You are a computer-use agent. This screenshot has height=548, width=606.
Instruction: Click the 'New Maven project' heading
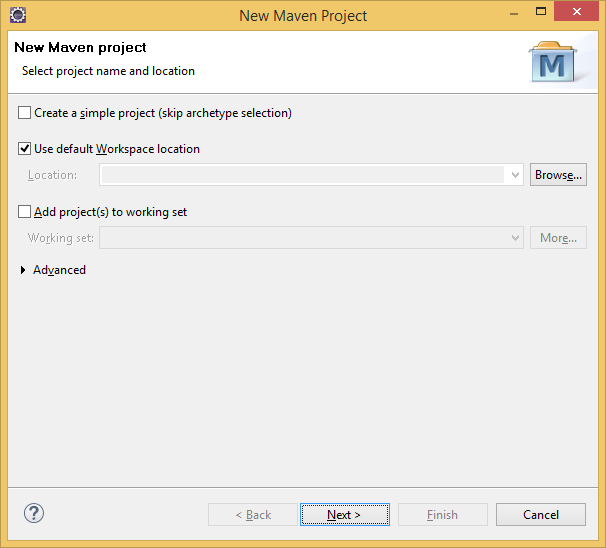[80, 48]
